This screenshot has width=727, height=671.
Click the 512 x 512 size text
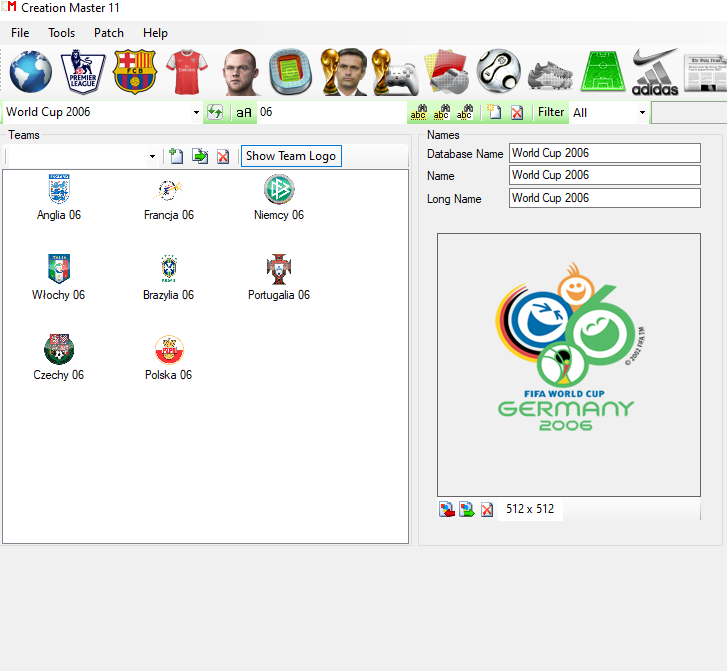(x=530, y=509)
